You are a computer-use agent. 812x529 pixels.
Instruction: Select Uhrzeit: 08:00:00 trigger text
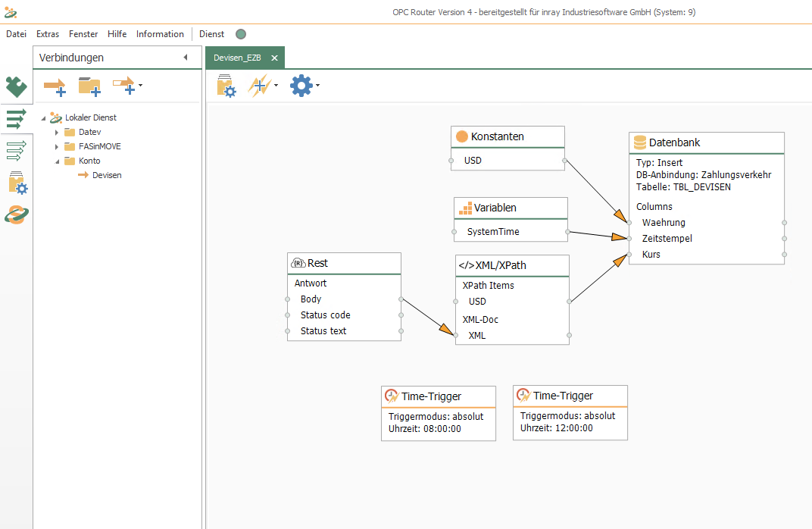425,429
